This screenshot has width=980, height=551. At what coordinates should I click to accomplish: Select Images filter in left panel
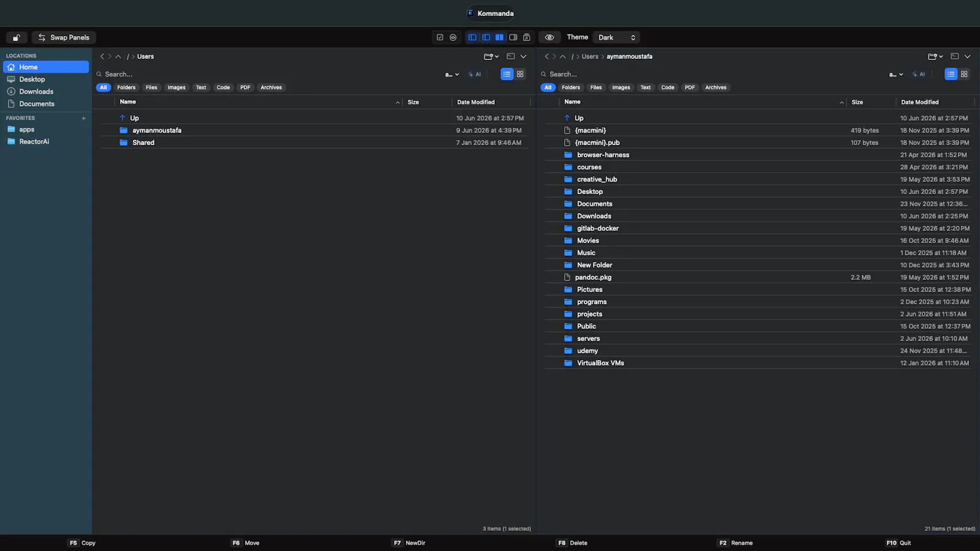coord(176,88)
